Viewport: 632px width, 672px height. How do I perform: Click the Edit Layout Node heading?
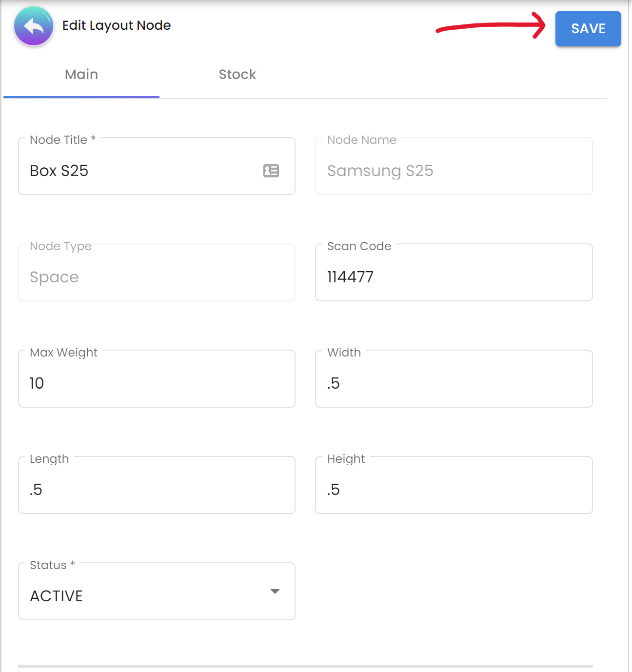tap(117, 25)
